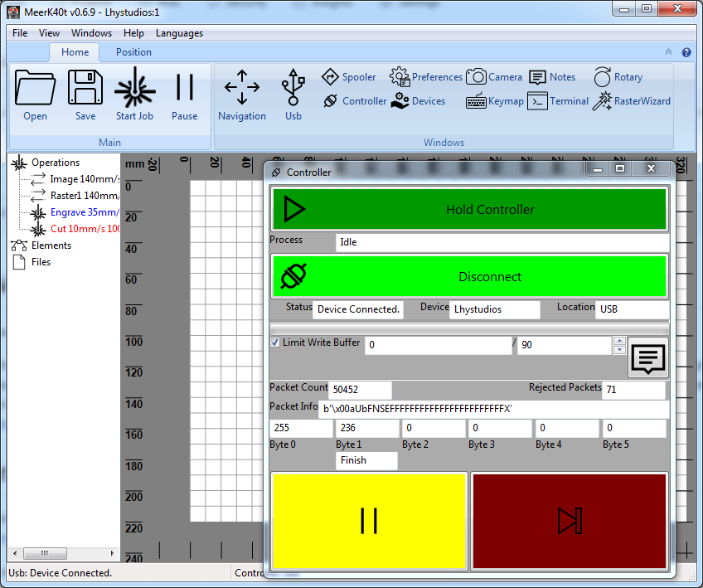Open the Camera window

494,77
